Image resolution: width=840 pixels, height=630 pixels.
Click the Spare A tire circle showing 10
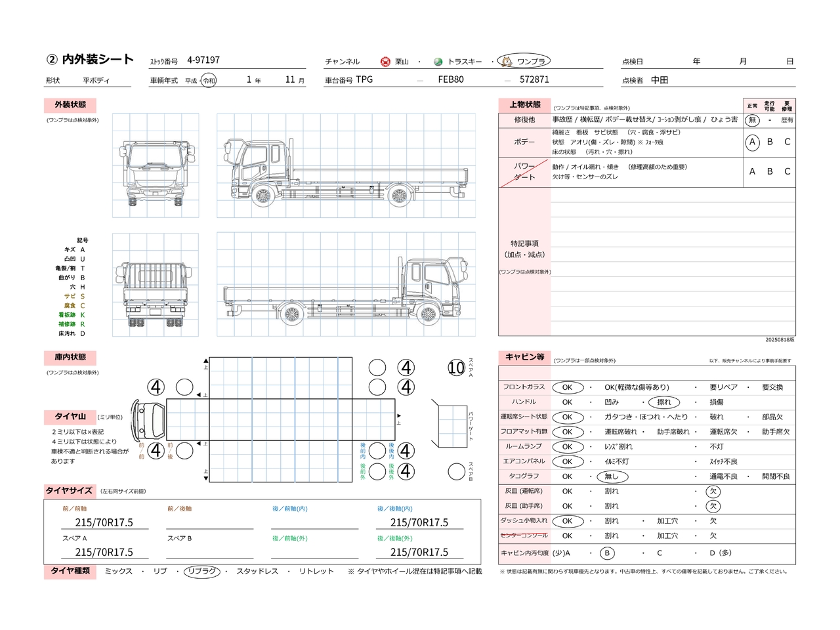click(456, 368)
